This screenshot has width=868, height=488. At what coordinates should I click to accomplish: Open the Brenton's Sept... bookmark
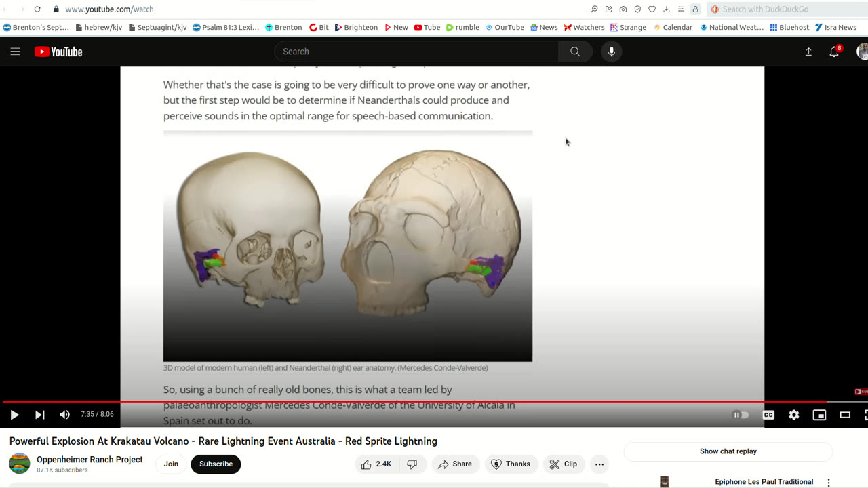tap(36, 28)
